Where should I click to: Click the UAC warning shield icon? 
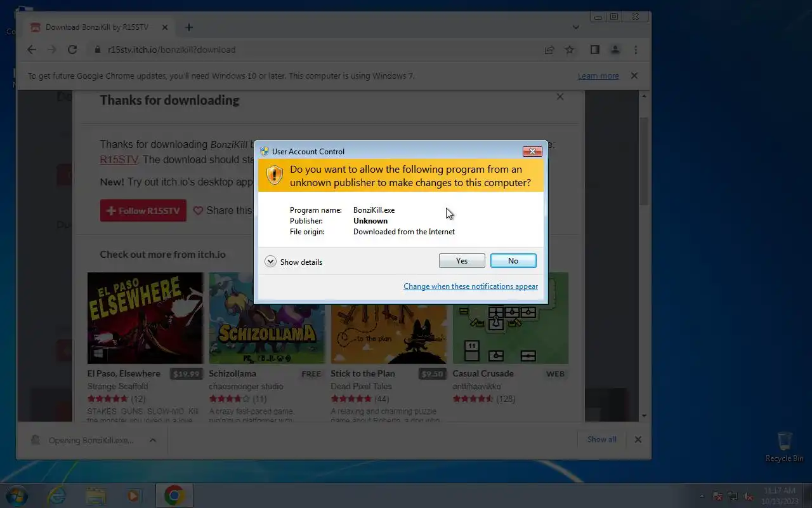(274, 175)
